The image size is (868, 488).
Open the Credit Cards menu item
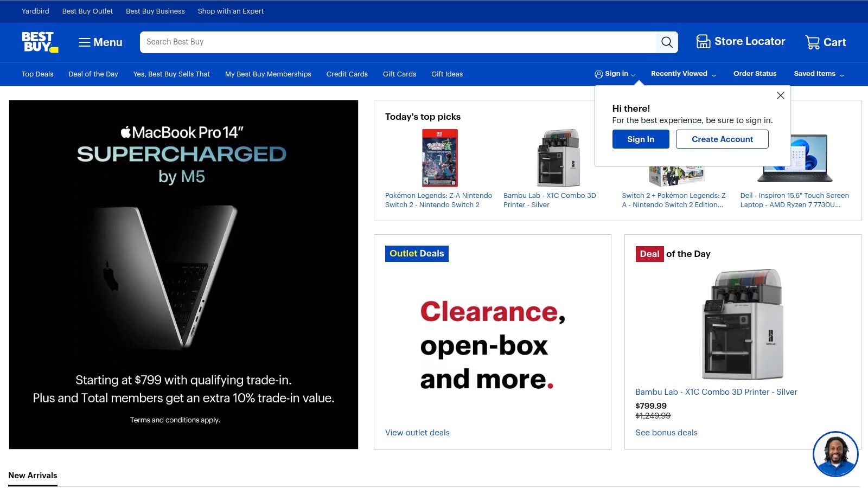pos(347,74)
